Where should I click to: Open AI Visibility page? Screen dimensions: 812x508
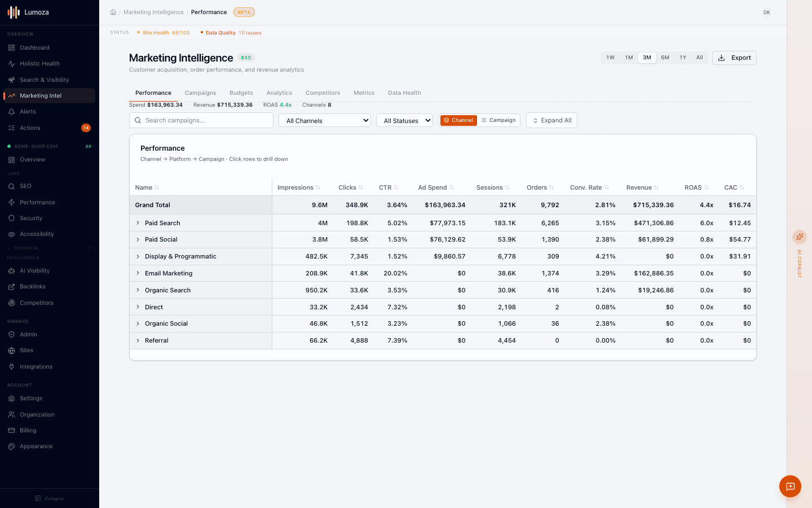(49, 271)
